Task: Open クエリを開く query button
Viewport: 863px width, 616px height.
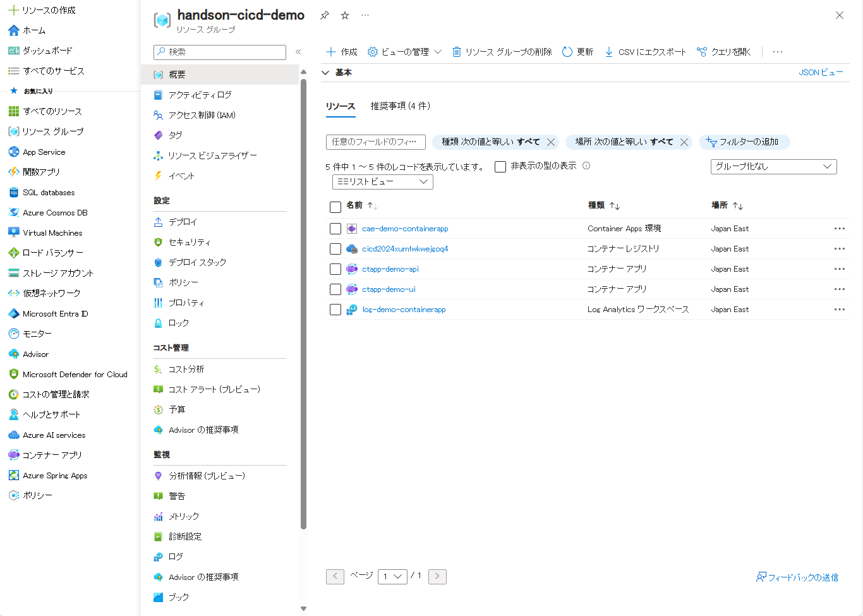Action: (723, 52)
